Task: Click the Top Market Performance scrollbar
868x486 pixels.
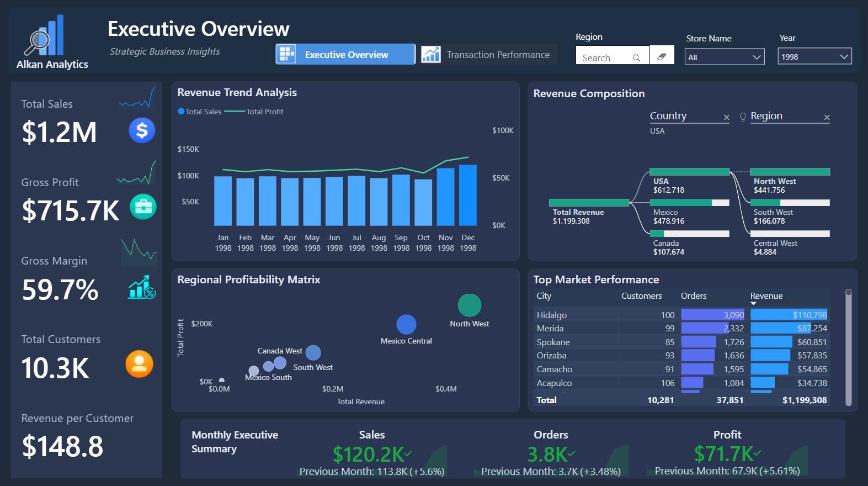Action: 849,347
